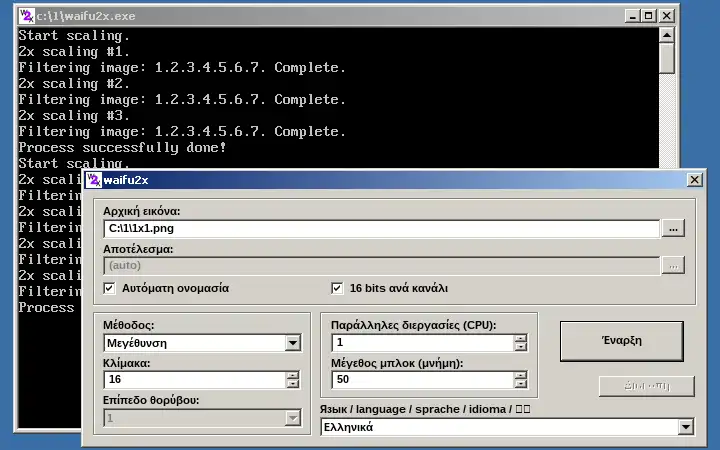720x450 pixels.
Task: Click 'Process successfully done!' console line
Action: (x=122, y=147)
